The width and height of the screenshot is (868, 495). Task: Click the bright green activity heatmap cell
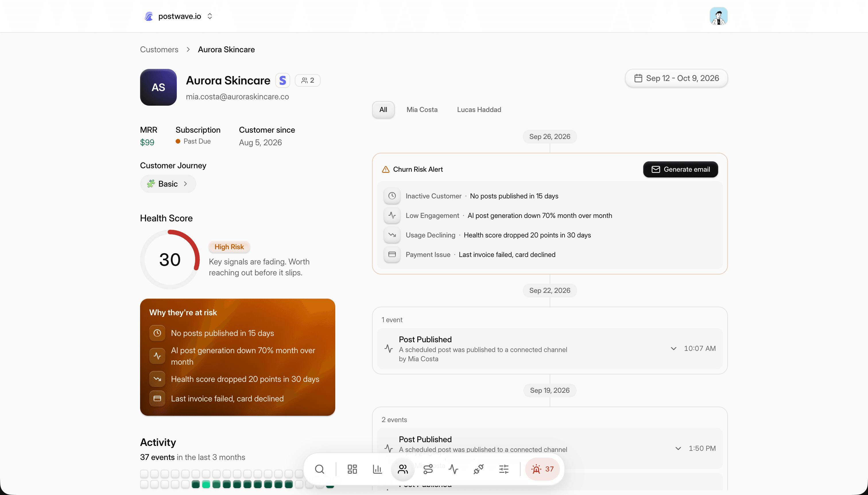click(x=206, y=484)
